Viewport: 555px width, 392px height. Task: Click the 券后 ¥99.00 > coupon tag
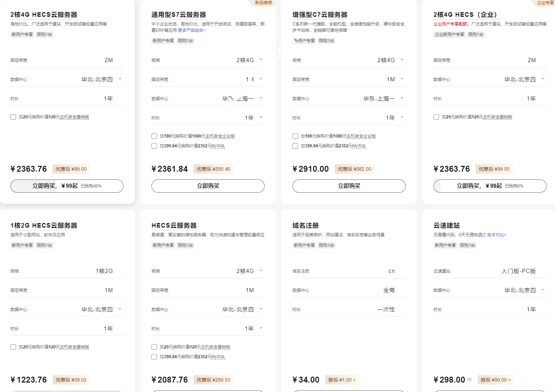coord(496,380)
